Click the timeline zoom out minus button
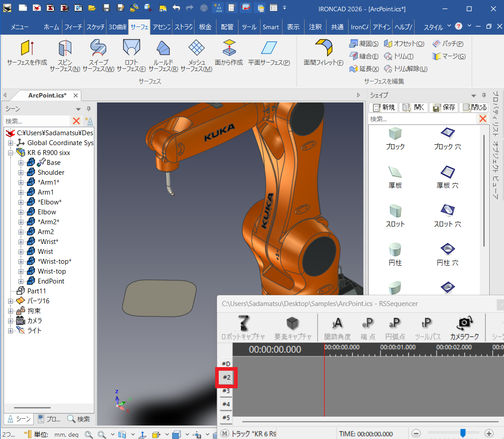The width and height of the screenshot is (504, 439). pyautogui.click(x=416, y=434)
